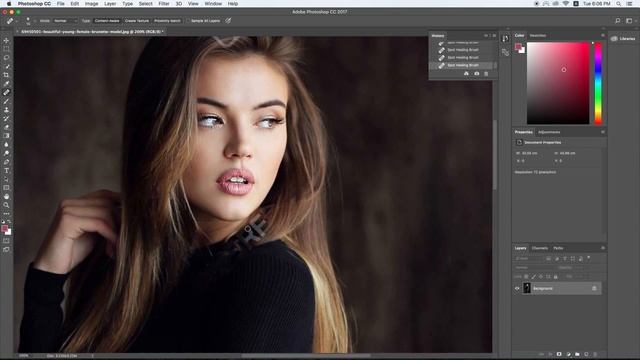Toggle Quick Mask mode icon
The height and width of the screenshot is (360, 640).
tap(6, 240)
